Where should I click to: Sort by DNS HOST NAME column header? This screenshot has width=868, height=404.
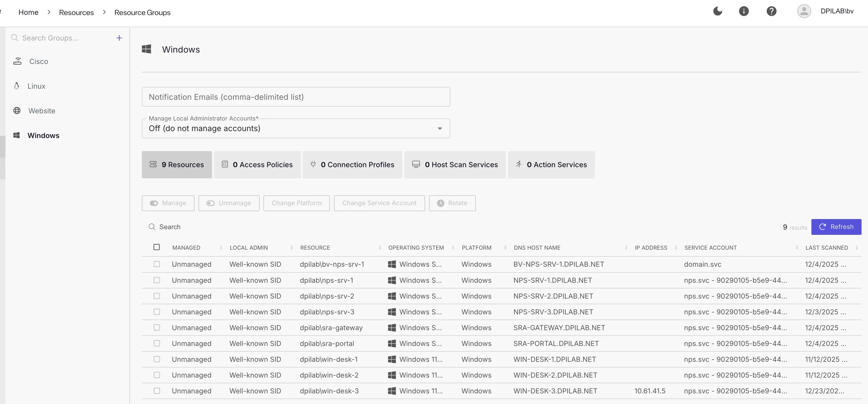(537, 248)
